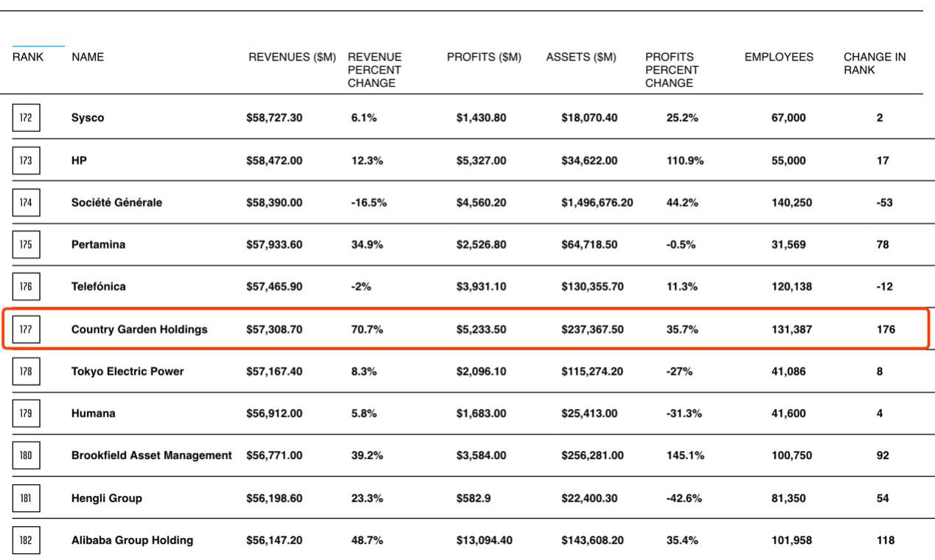This screenshot has width=935, height=560.
Task: Select the rank 182 box icon
Action: (26, 541)
